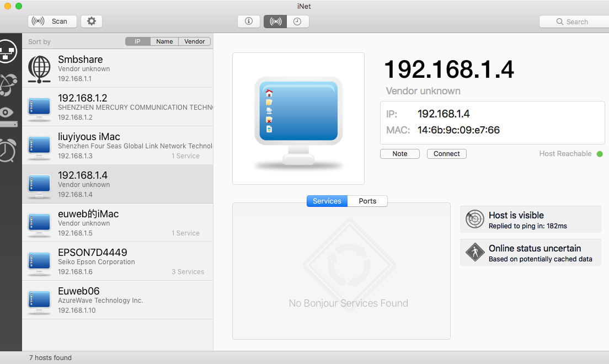Click the IP value 192.168.1.4 in details box

click(x=444, y=114)
